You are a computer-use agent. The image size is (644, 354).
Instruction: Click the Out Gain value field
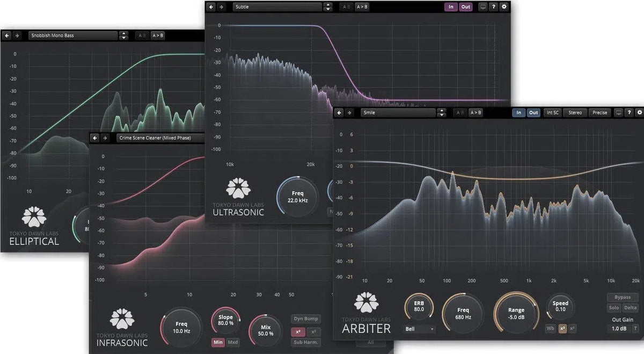click(618, 328)
